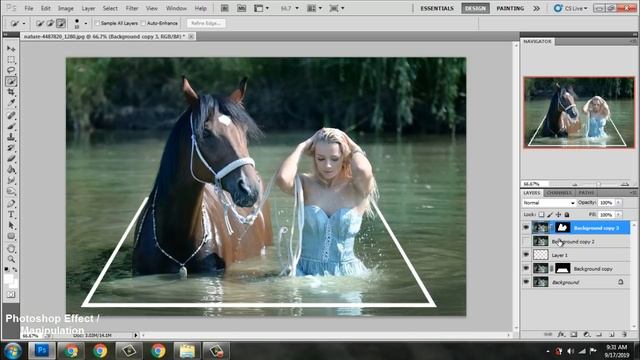Select the Zoom tool in toolbox

click(x=11, y=259)
